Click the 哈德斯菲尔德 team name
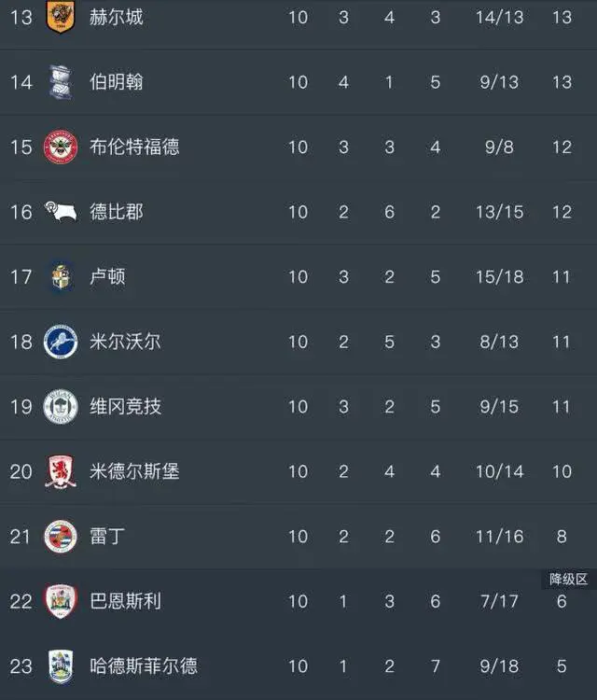This screenshot has width=597, height=700. tap(144, 666)
